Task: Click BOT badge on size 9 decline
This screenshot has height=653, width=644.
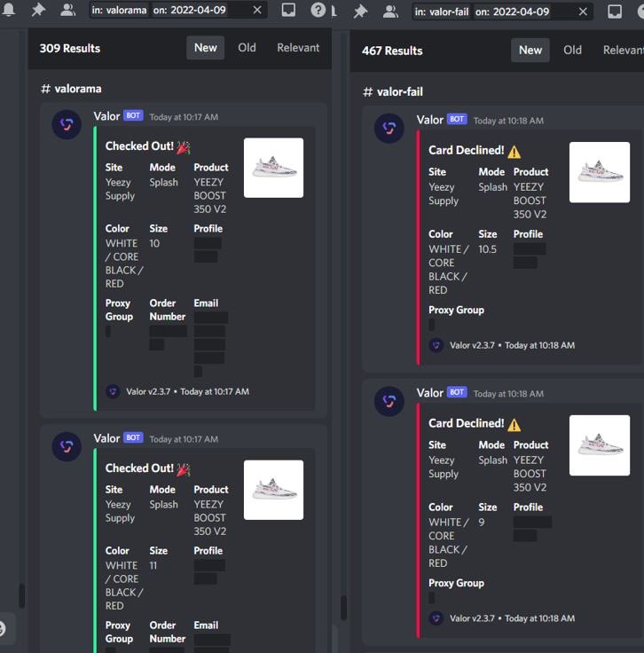Action: click(x=457, y=392)
